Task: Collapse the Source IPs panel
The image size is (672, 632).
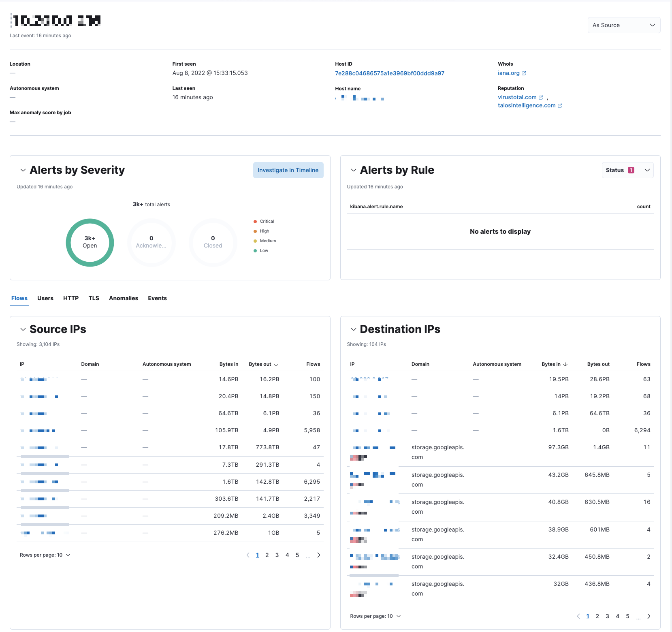Action: point(23,329)
